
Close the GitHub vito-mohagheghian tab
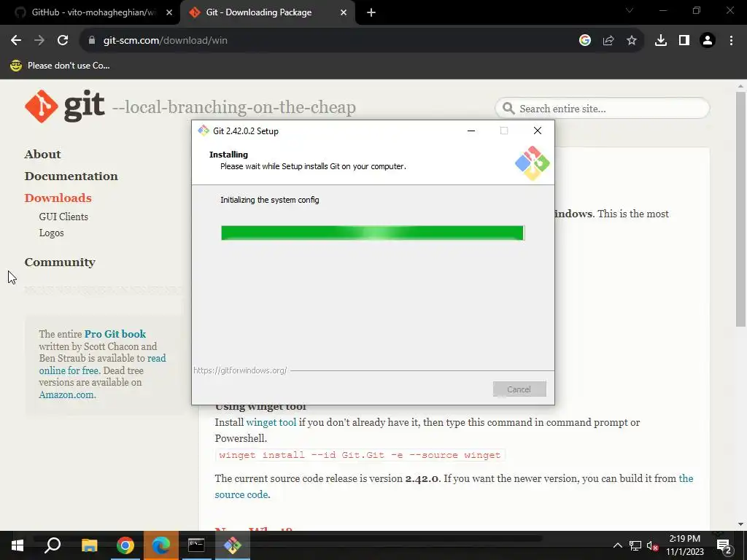(x=169, y=13)
